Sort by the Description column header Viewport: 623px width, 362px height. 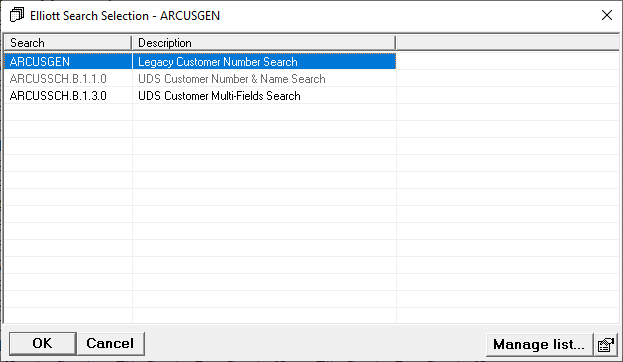(264, 43)
